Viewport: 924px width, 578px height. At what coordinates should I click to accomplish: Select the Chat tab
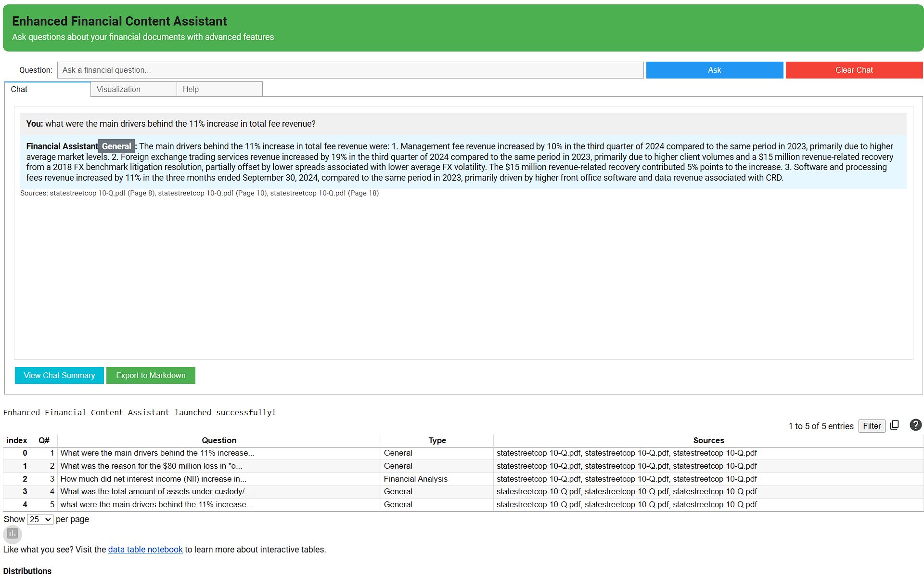coord(19,89)
